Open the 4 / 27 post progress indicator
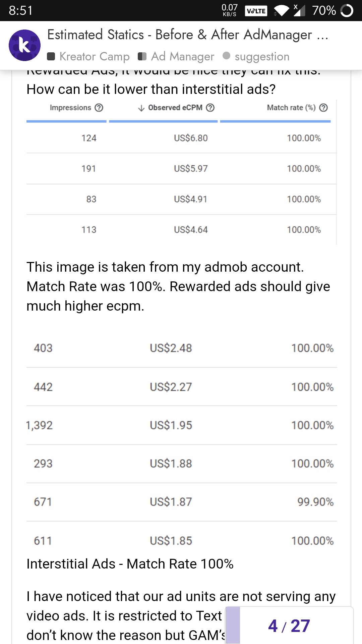This screenshot has height=644, width=362. 289,626
